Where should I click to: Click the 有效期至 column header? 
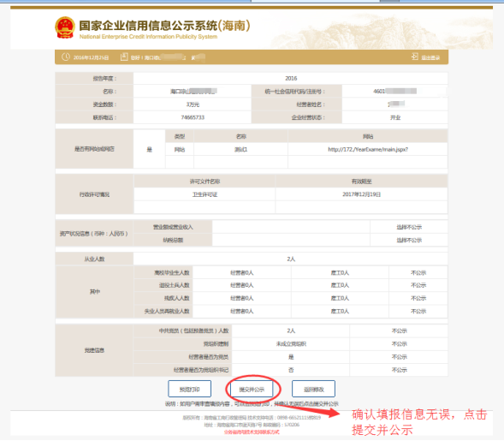point(362,182)
